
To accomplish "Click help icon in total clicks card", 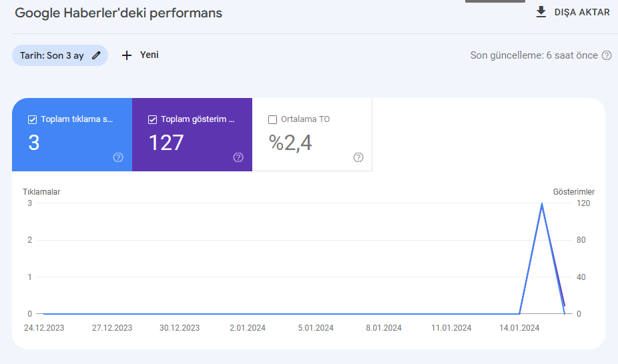I will (x=118, y=157).
